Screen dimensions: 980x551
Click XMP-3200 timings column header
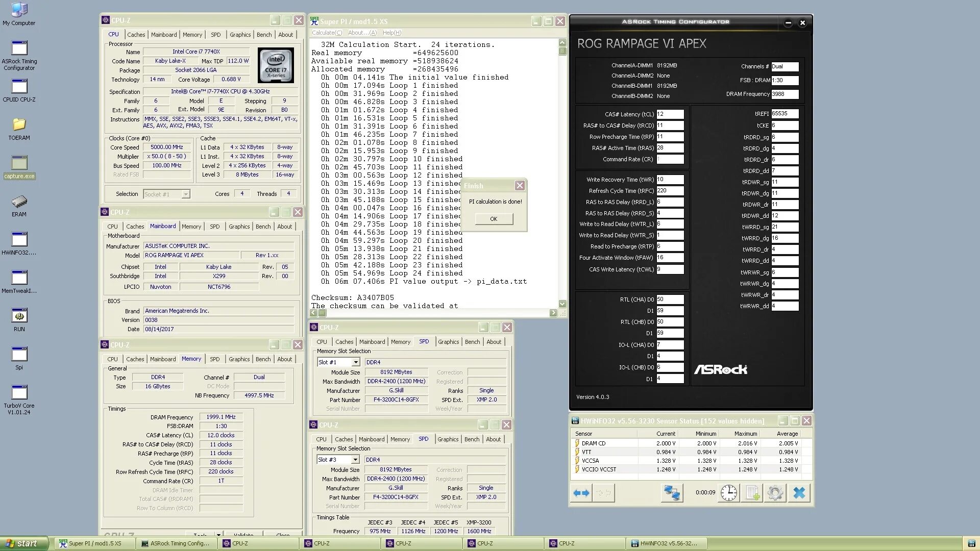click(478, 522)
